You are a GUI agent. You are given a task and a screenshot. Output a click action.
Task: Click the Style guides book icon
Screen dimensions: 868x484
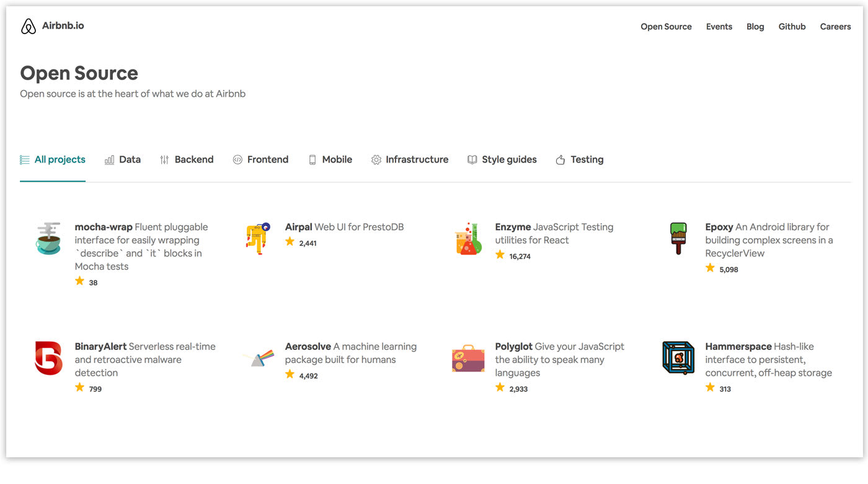pyautogui.click(x=472, y=159)
